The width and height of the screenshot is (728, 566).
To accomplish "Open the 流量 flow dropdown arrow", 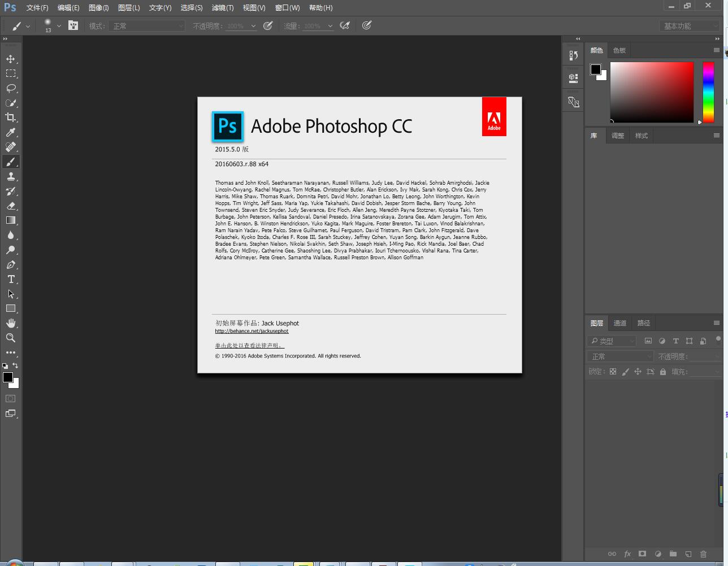I will (x=330, y=26).
